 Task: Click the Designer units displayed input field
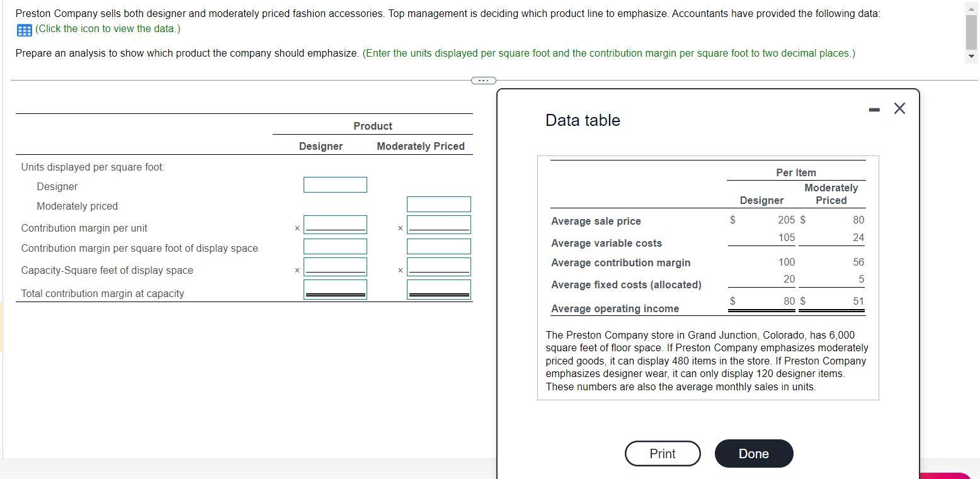(x=335, y=184)
